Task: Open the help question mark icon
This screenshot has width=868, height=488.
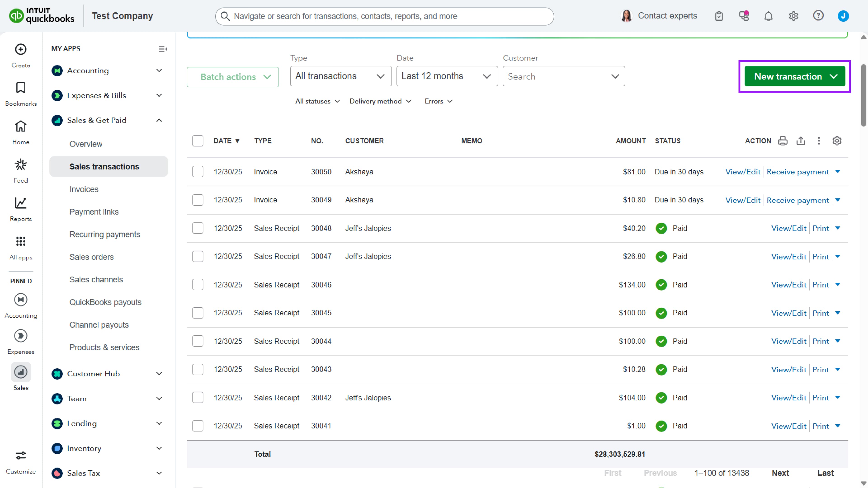Action: click(818, 16)
